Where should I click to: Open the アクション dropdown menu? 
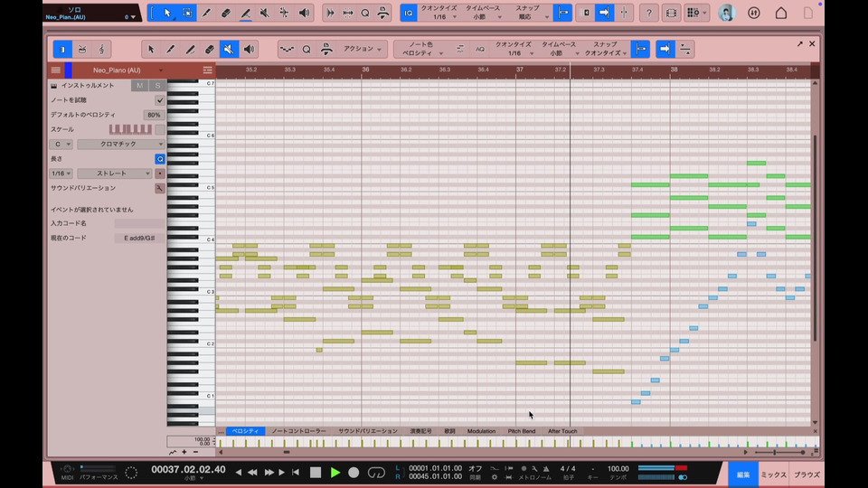pyautogui.click(x=362, y=49)
